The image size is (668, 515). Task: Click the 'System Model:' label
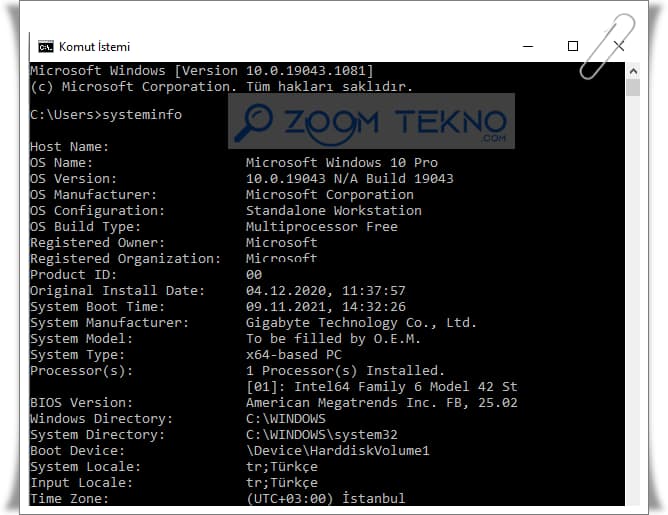pyautogui.click(x=81, y=339)
